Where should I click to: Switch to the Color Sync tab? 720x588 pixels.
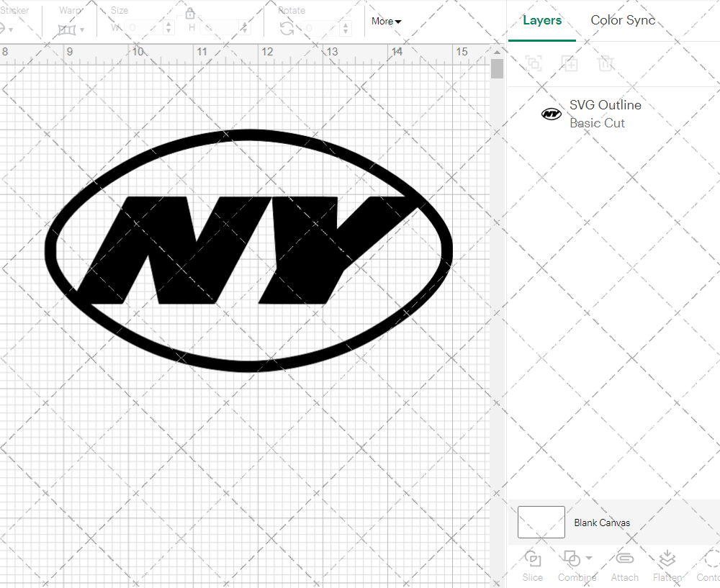(623, 20)
